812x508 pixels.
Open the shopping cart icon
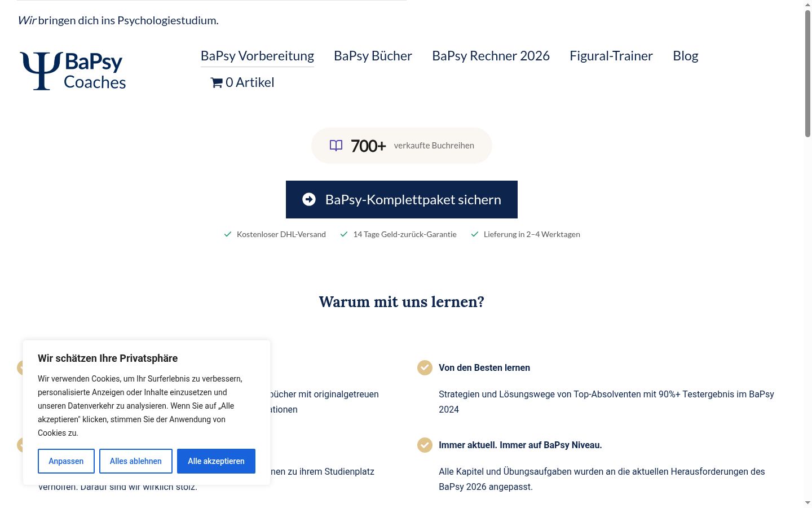tap(217, 83)
